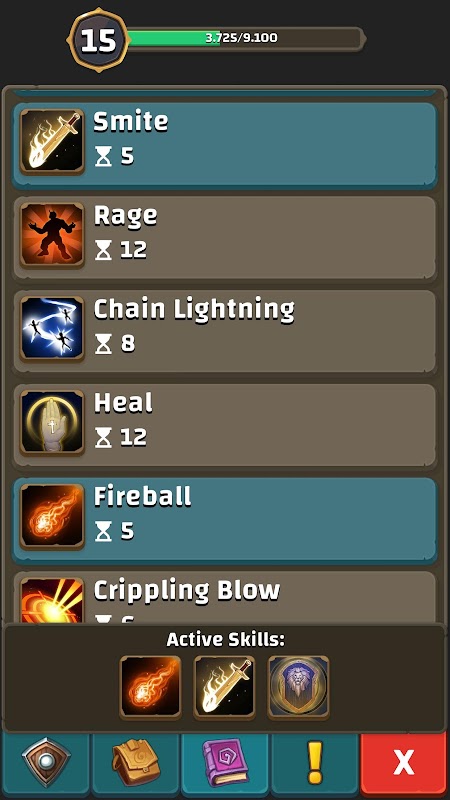Open the backpack inventory tab
Viewport: 450px width, 800px height.
(136, 763)
